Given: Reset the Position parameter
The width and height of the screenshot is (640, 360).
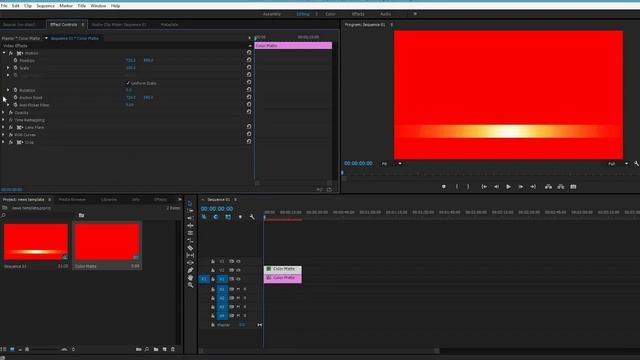Looking at the screenshot, I should (249, 60).
